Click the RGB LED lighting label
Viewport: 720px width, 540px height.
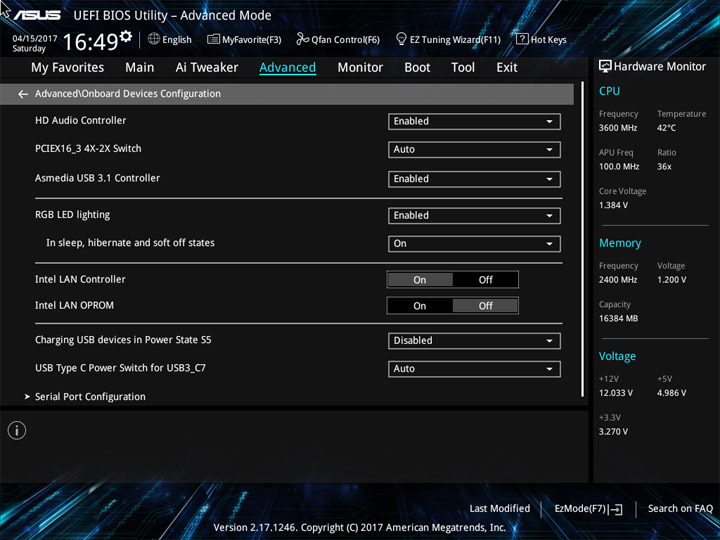click(x=73, y=215)
